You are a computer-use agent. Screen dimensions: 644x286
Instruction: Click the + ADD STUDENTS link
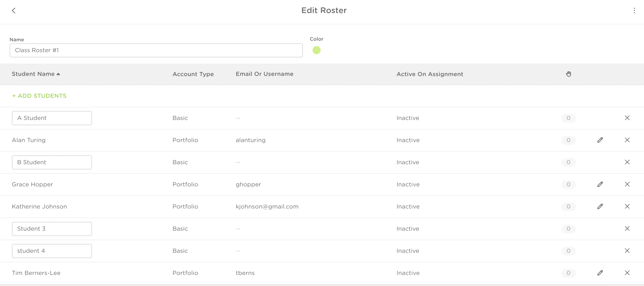click(40, 96)
